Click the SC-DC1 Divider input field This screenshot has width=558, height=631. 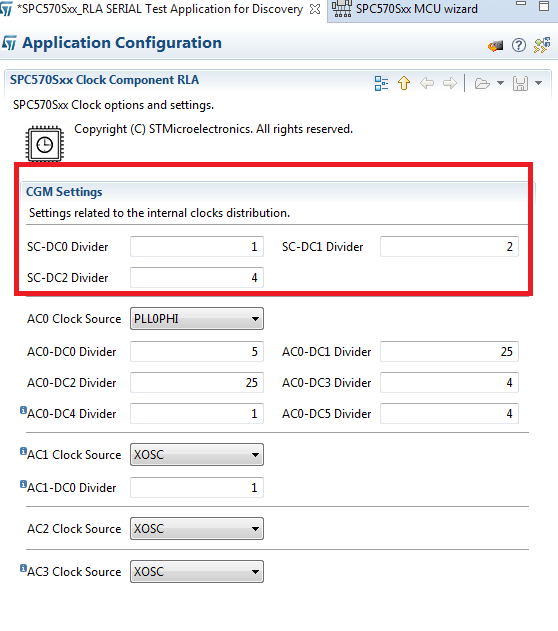(449, 246)
